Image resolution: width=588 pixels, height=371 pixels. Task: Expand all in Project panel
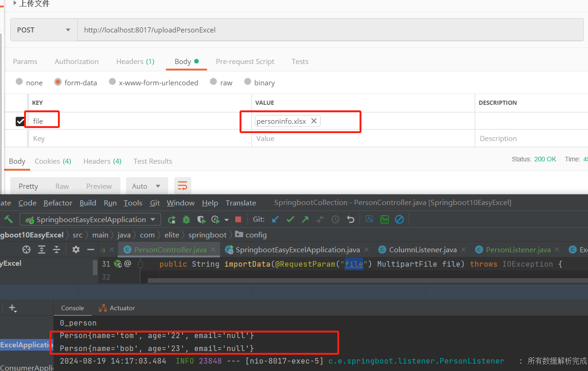(42, 249)
